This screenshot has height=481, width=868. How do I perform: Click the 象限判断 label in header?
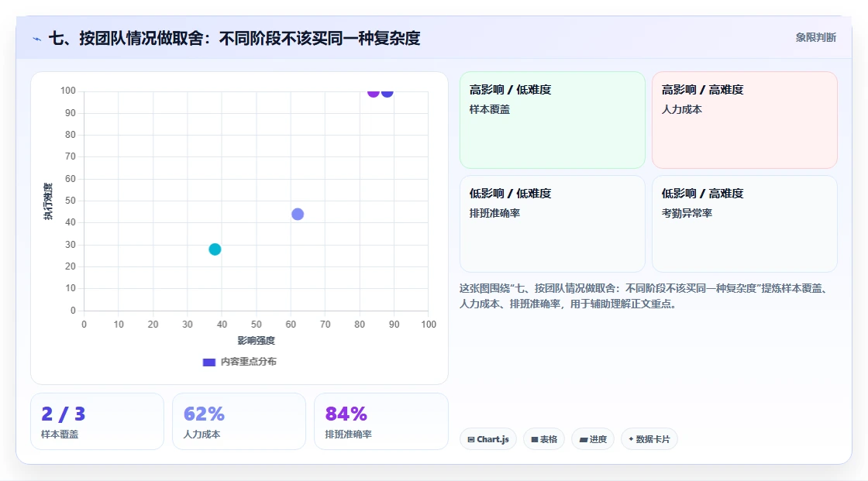(x=815, y=38)
